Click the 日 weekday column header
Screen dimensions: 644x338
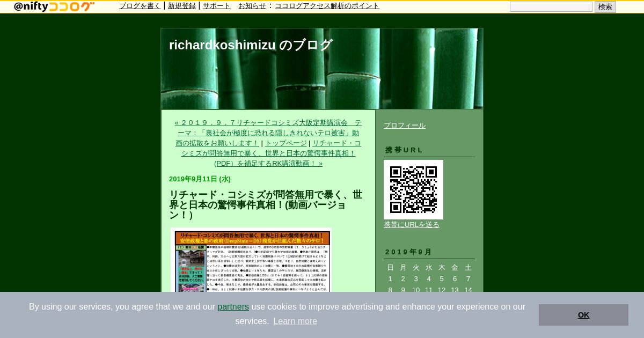pyautogui.click(x=390, y=268)
